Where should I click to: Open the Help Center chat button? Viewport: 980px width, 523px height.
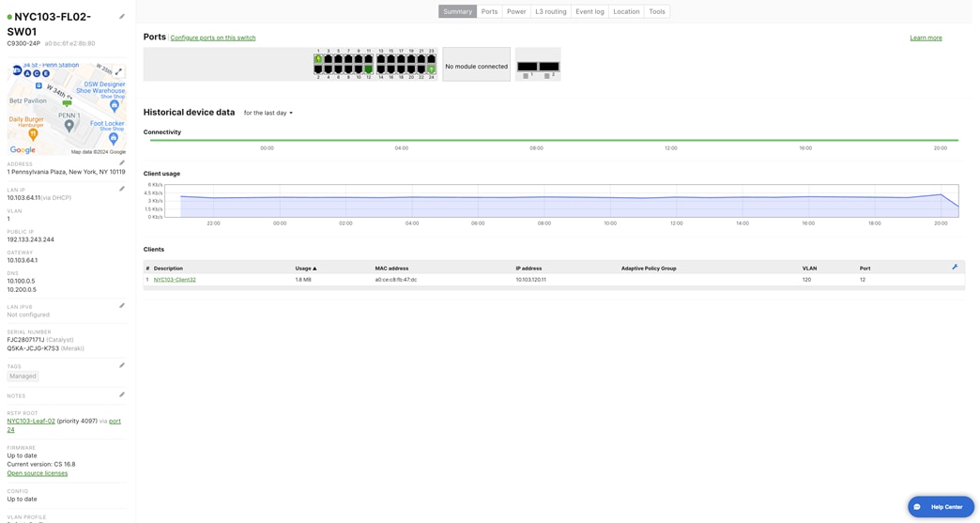click(x=941, y=507)
